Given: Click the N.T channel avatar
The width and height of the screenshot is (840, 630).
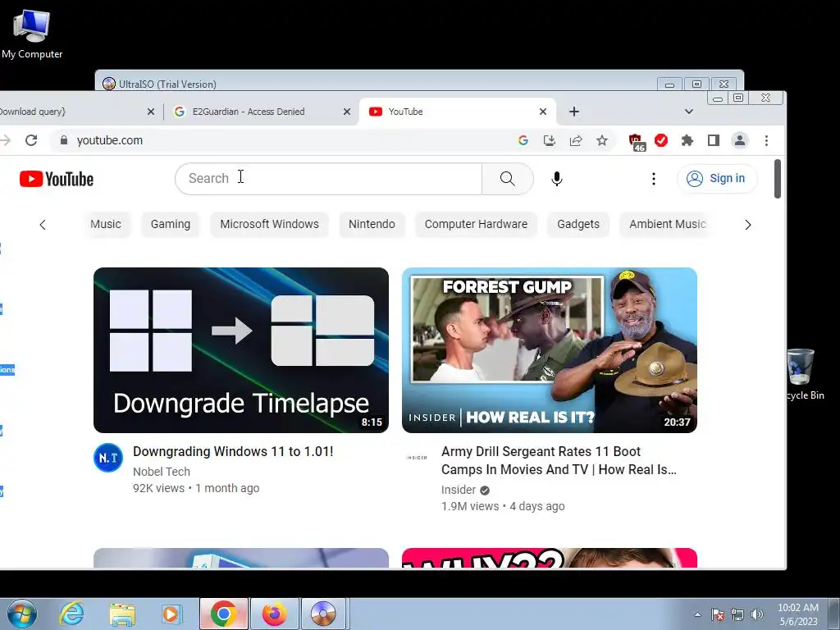Looking at the screenshot, I should tap(108, 458).
